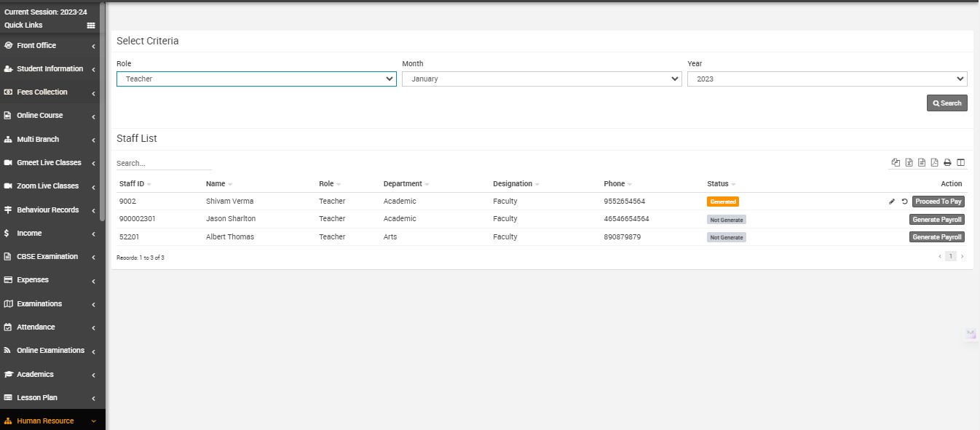Generate payroll for Albert Thomas

click(936, 237)
